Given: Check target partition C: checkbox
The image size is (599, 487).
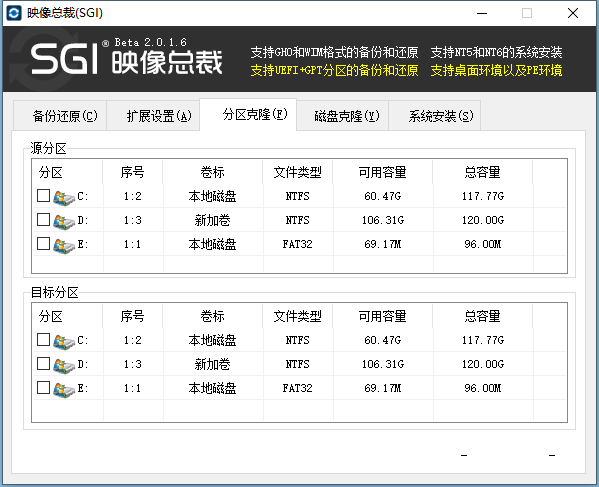Looking at the screenshot, I should [44, 340].
